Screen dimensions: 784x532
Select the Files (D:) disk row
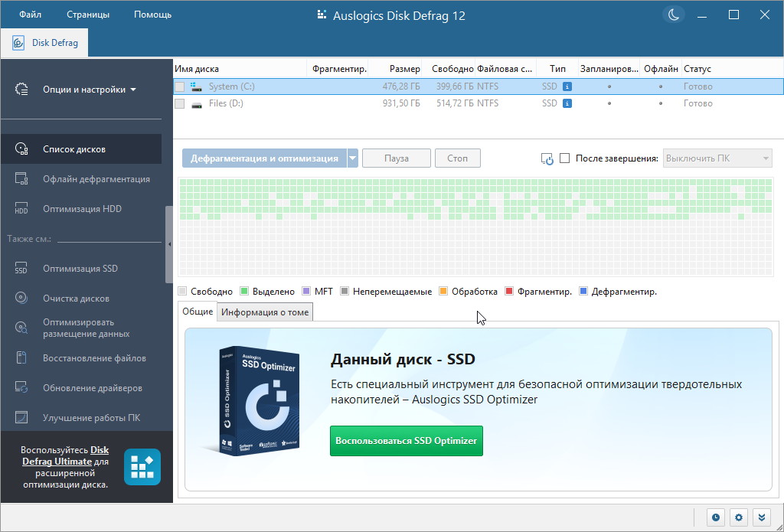pos(478,103)
